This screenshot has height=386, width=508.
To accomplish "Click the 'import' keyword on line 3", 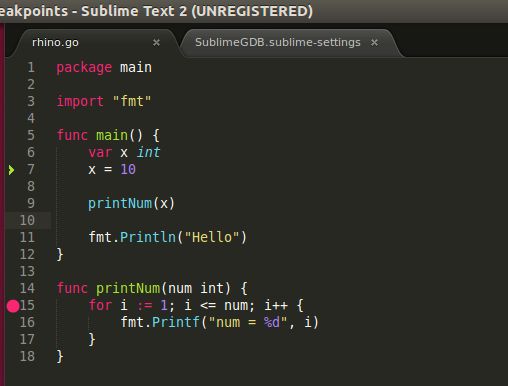I will 80,102.
